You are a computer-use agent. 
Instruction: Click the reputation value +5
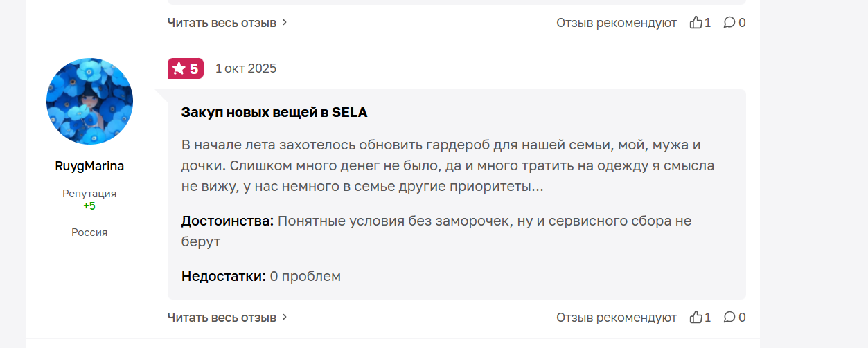[89, 206]
